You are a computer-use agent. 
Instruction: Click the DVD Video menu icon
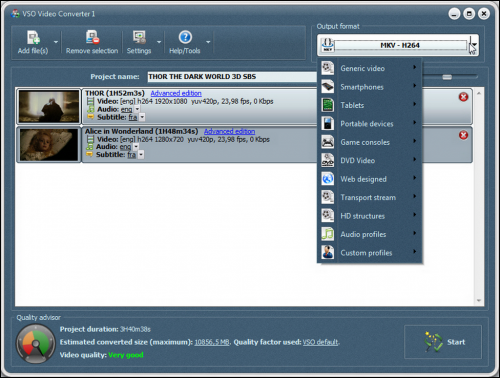328,160
